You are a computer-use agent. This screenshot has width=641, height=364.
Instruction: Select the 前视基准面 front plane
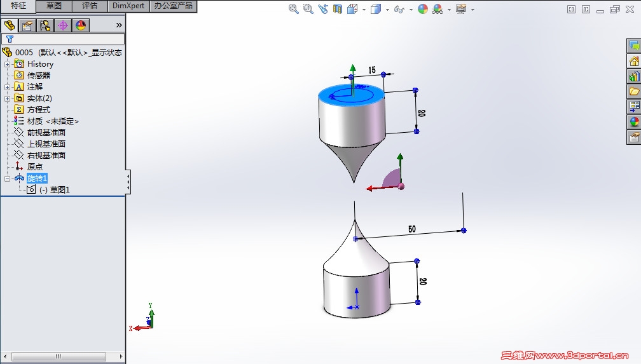click(46, 132)
